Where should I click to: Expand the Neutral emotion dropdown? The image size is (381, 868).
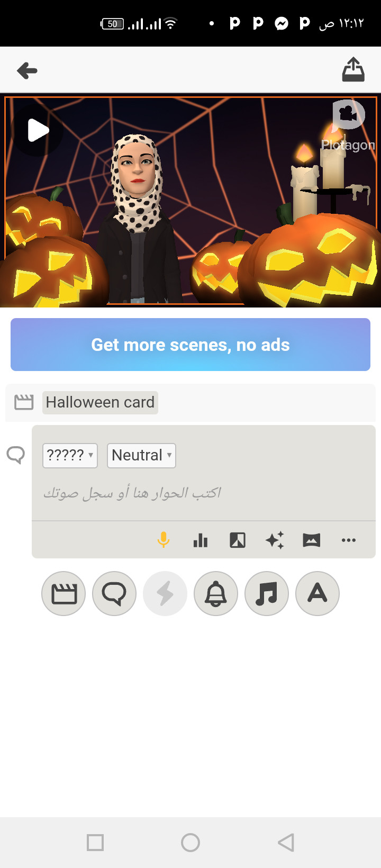click(x=141, y=455)
